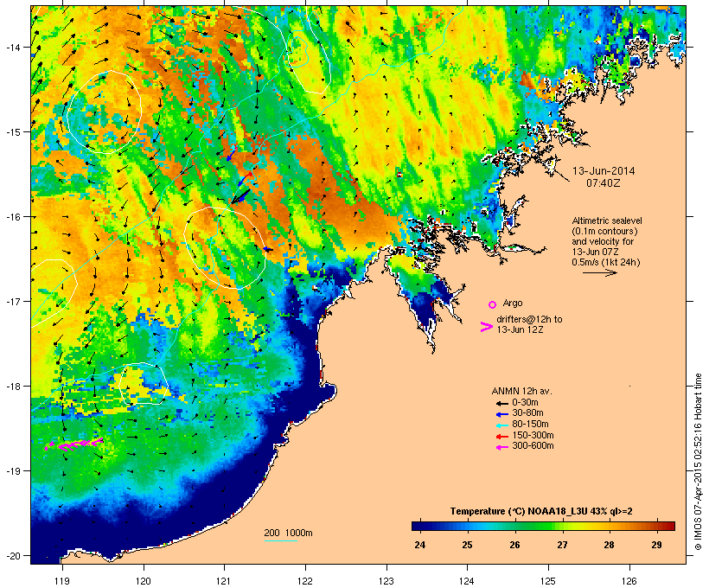Click the longitude label 126
This screenshot has width=709, height=588.
tap(629, 581)
